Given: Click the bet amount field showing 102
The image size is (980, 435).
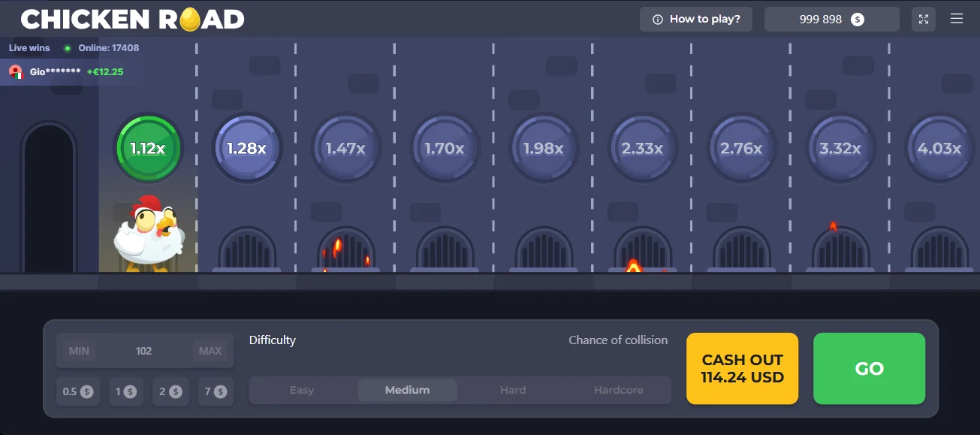Looking at the screenshot, I should coord(144,351).
